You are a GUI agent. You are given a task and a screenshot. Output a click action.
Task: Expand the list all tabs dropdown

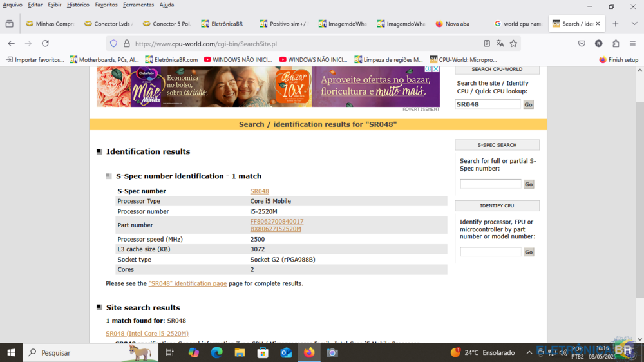pyautogui.click(x=634, y=24)
